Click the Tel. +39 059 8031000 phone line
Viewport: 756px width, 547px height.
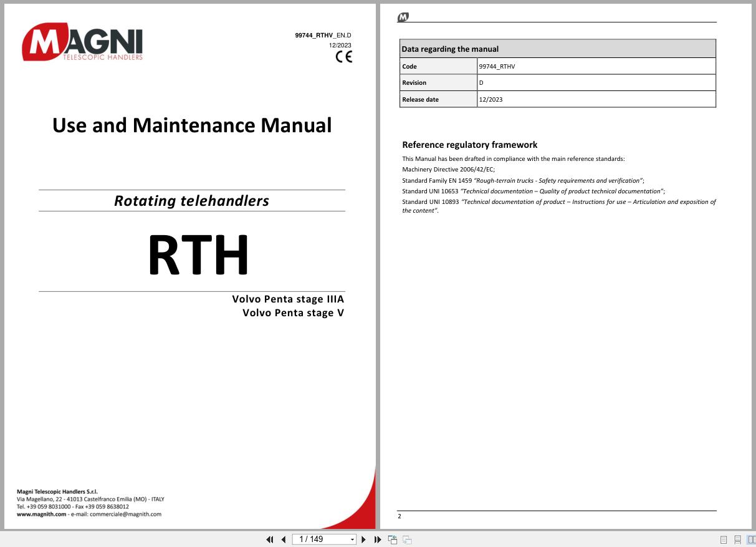pyautogui.click(x=73, y=507)
